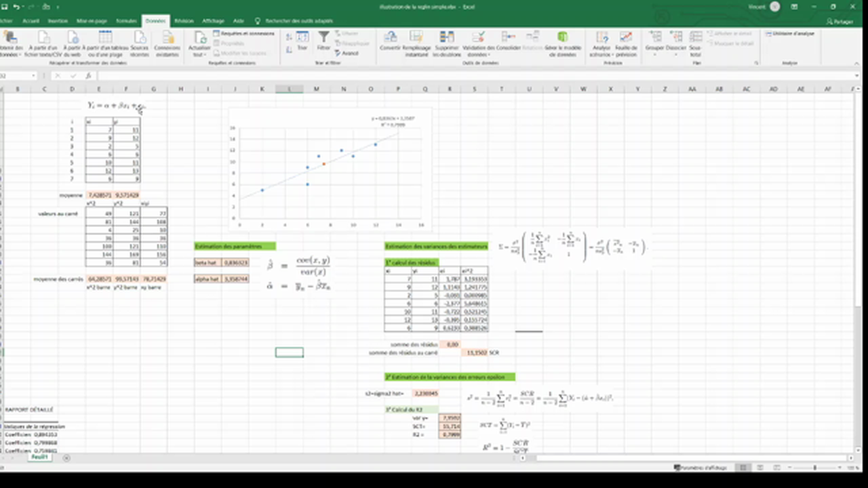Image resolution: width=868 pixels, height=488 pixels.
Task: Open the 'Affichage' ribbon tab
Action: coord(213,21)
